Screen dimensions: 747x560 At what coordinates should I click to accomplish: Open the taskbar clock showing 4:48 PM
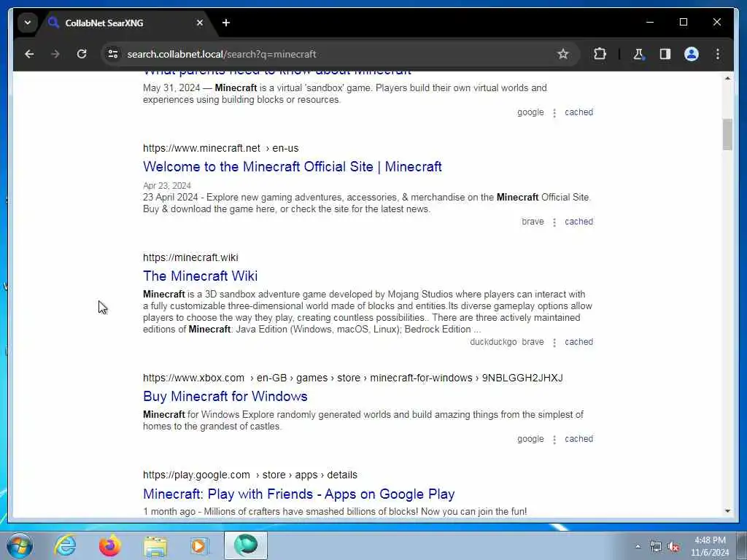point(710,546)
